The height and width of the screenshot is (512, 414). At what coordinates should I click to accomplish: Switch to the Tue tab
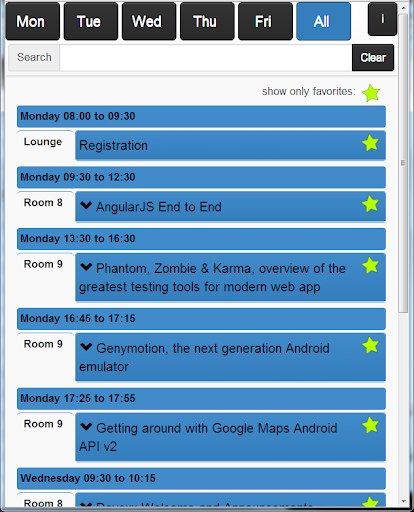(91, 21)
